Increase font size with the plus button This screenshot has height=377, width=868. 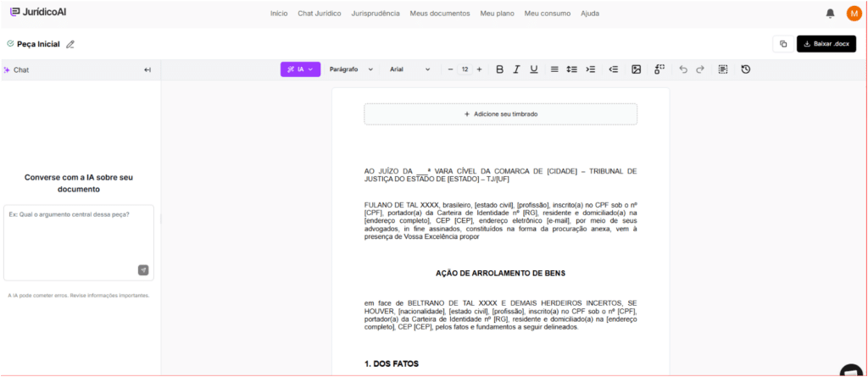(x=480, y=69)
